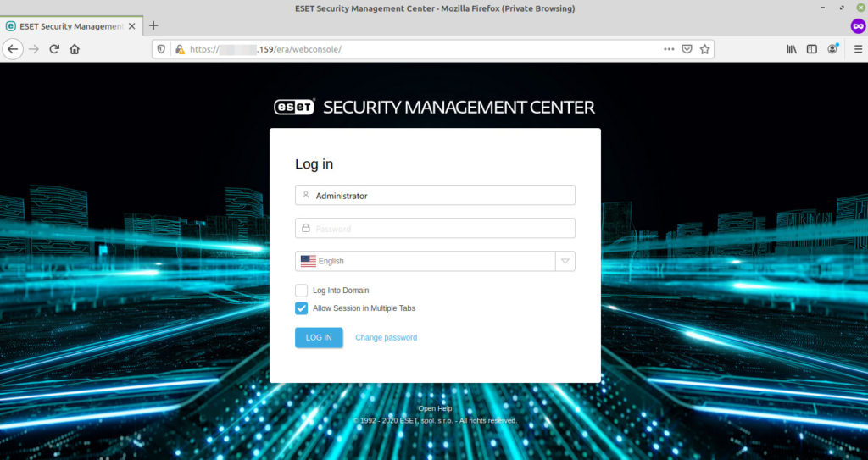Toggle the sidebar view icon
The image size is (868, 460).
[x=811, y=49]
